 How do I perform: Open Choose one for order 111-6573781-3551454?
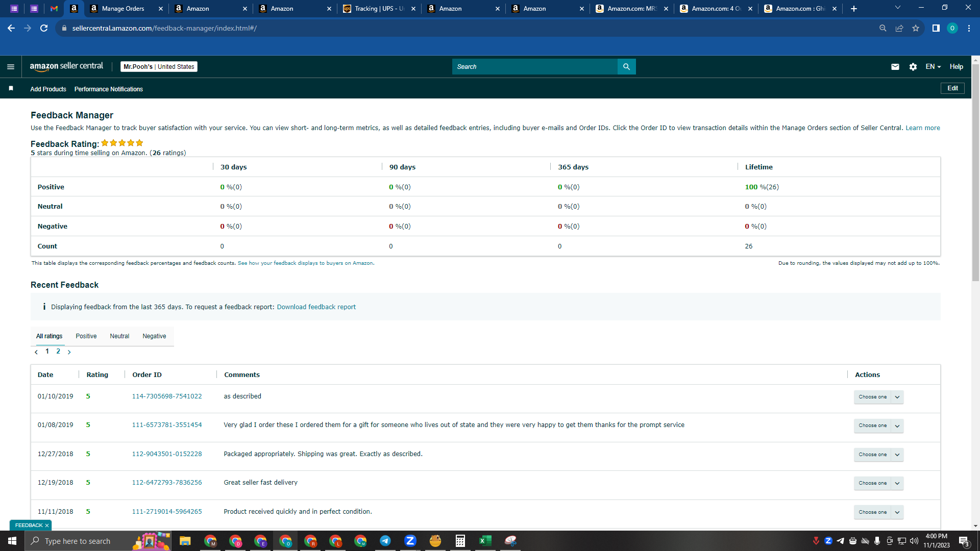click(x=878, y=425)
